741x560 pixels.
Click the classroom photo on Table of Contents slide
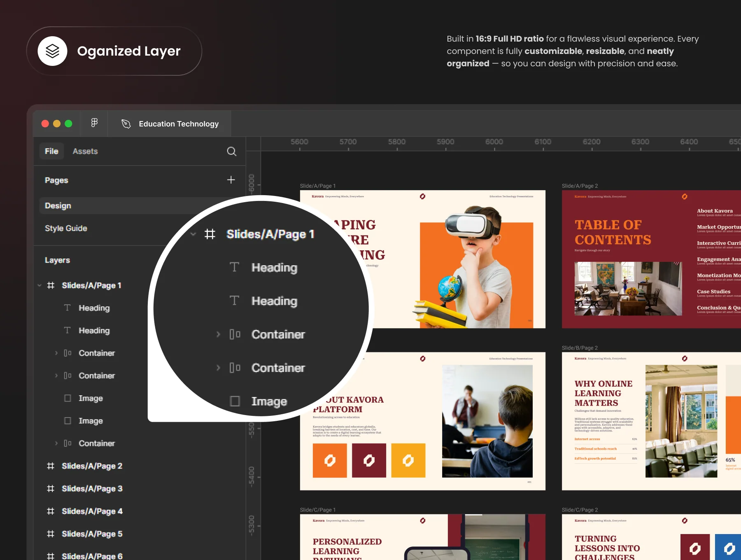pos(628,289)
